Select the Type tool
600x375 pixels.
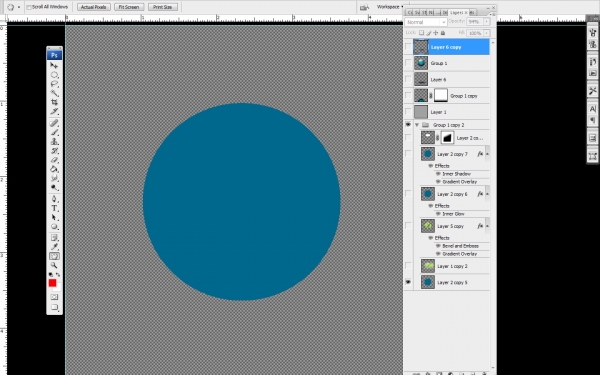pyautogui.click(x=54, y=209)
